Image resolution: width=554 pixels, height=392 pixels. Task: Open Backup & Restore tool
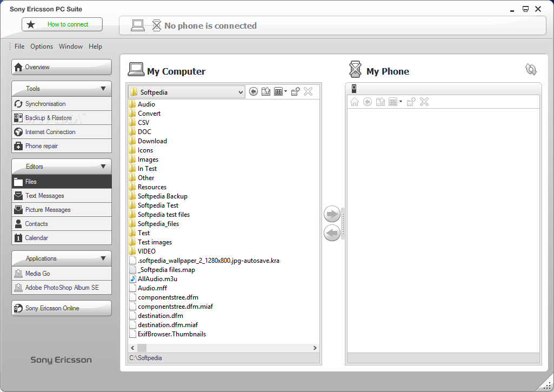62,118
